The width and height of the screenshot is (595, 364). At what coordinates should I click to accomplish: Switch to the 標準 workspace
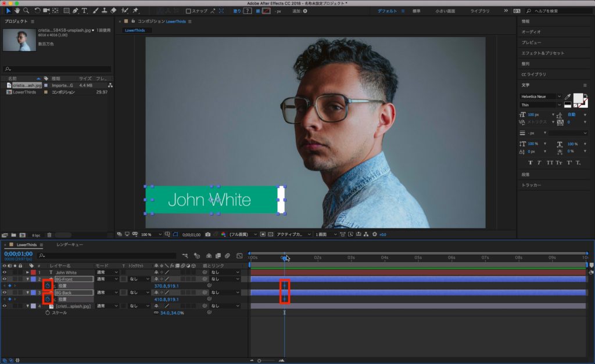click(x=416, y=11)
